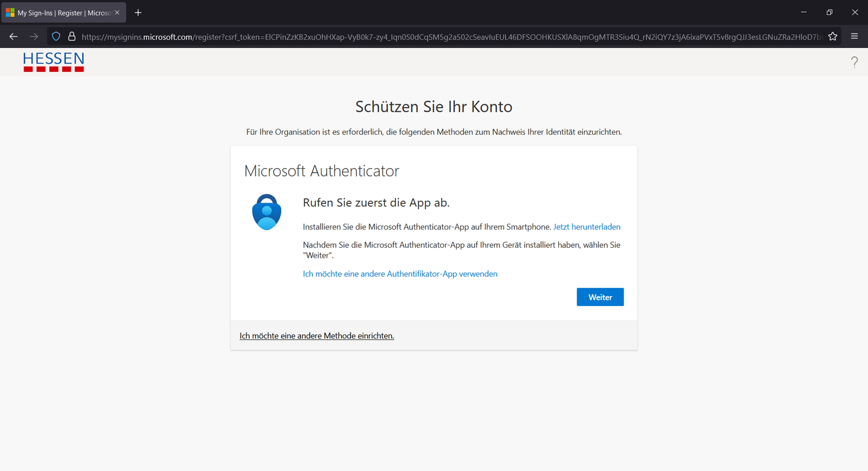Restore down the browser window
The height and width of the screenshot is (471, 868).
[829, 12]
